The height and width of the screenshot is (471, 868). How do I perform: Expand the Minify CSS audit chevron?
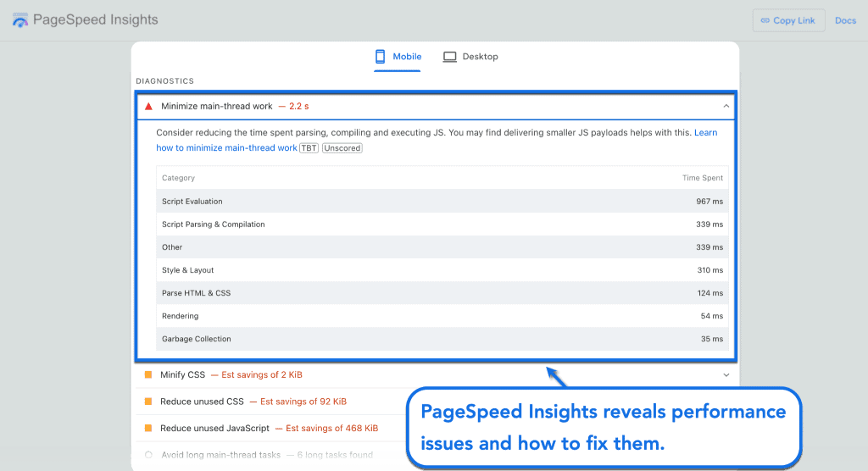726,374
